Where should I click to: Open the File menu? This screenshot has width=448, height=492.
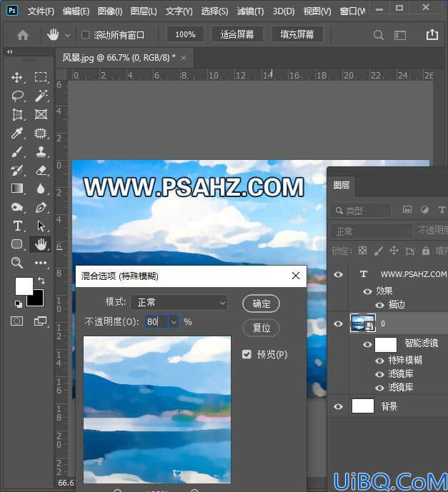(41, 12)
